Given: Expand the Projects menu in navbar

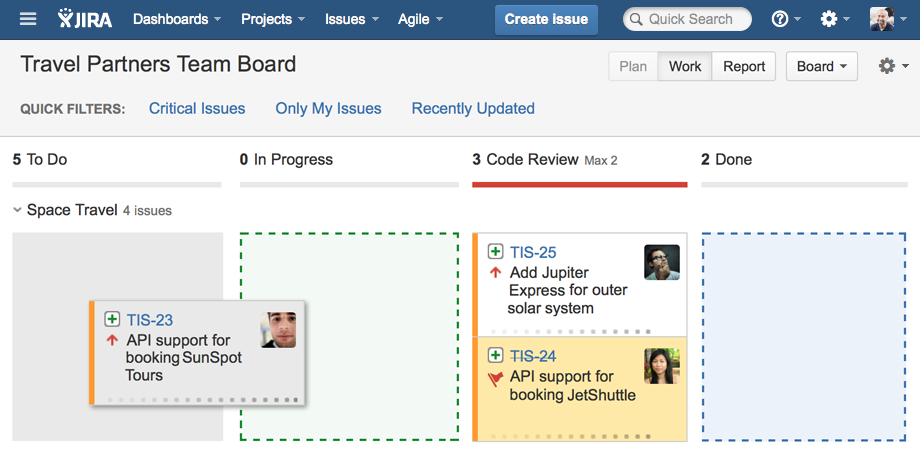Looking at the screenshot, I should point(272,19).
